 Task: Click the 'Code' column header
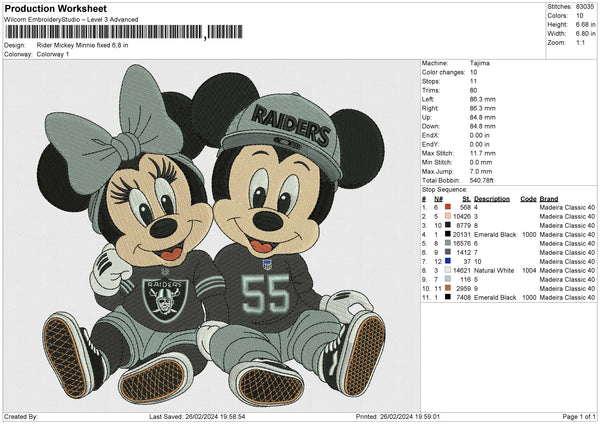click(x=528, y=199)
